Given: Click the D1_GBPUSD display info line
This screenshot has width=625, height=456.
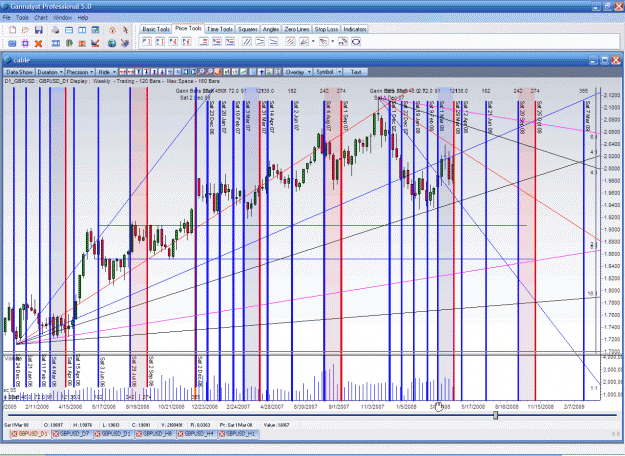Looking at the screenshot, I should click(112, 81).
